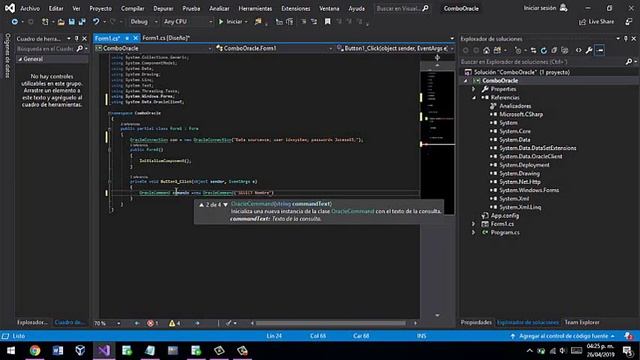Switch to the Propiedades tab
The width and height of the screenshot is (640, 360).
tap(476, 322)
